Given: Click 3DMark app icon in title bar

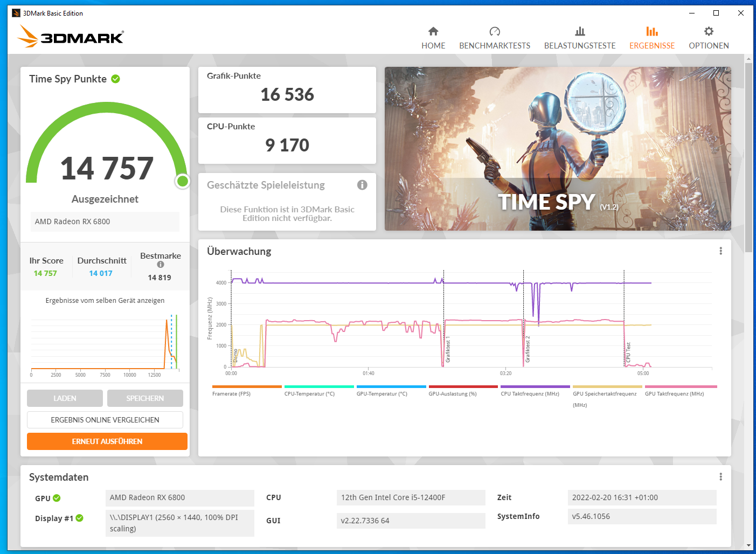Looking at the screenshot, I should pyautogui.click(x=16, y=13).
